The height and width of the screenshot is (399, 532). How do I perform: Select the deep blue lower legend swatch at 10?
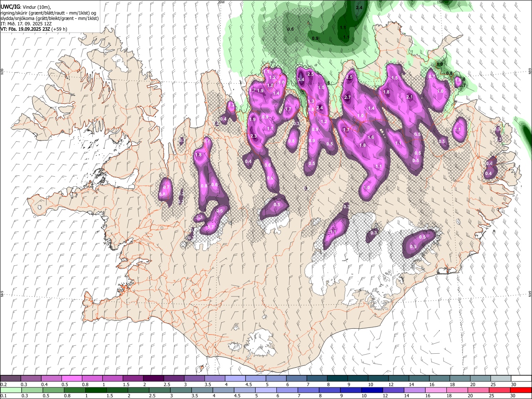[x=372, y=390]
